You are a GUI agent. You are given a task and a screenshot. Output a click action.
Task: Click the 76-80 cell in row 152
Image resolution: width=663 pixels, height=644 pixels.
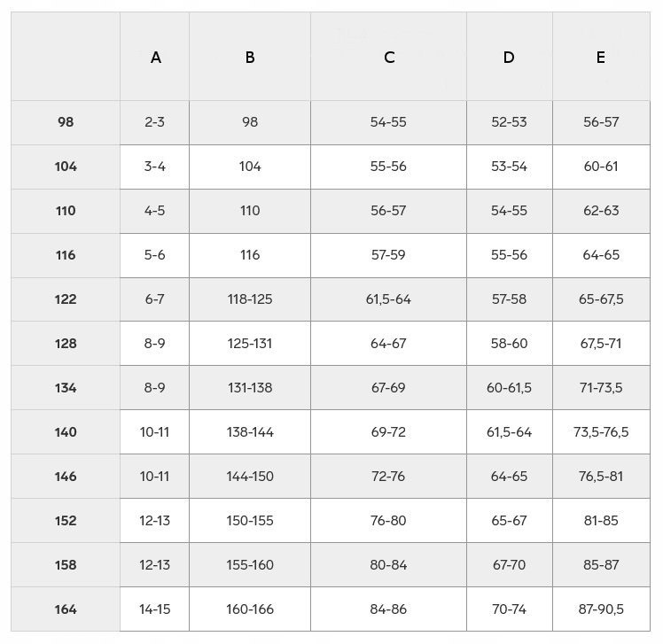pyautogui.click(x=388, y=521)
